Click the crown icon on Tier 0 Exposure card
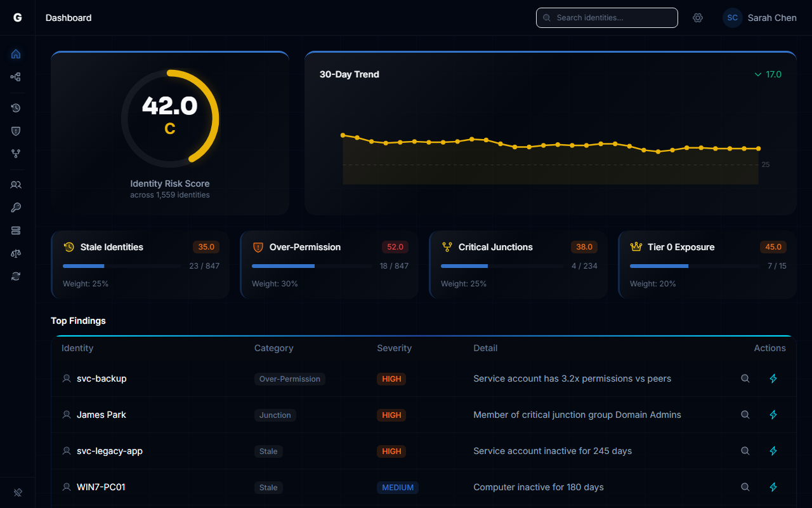812x508 pixels. pos(635,246)
